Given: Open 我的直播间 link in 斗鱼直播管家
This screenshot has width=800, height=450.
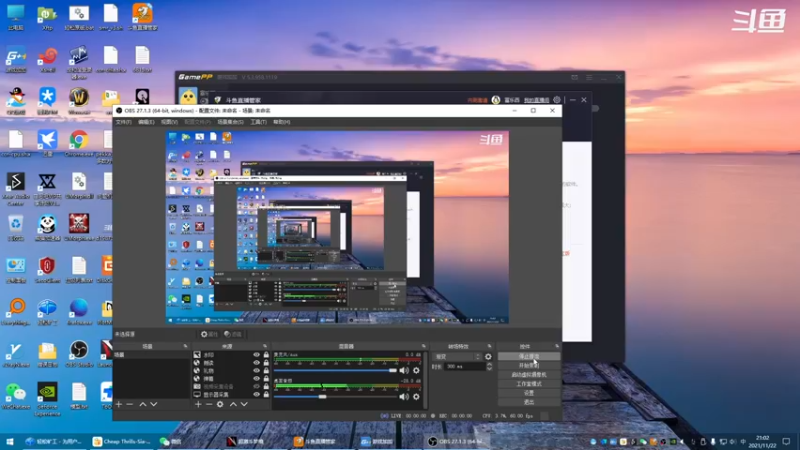Looking at the screenshot, I should click(x=537, y=100).
